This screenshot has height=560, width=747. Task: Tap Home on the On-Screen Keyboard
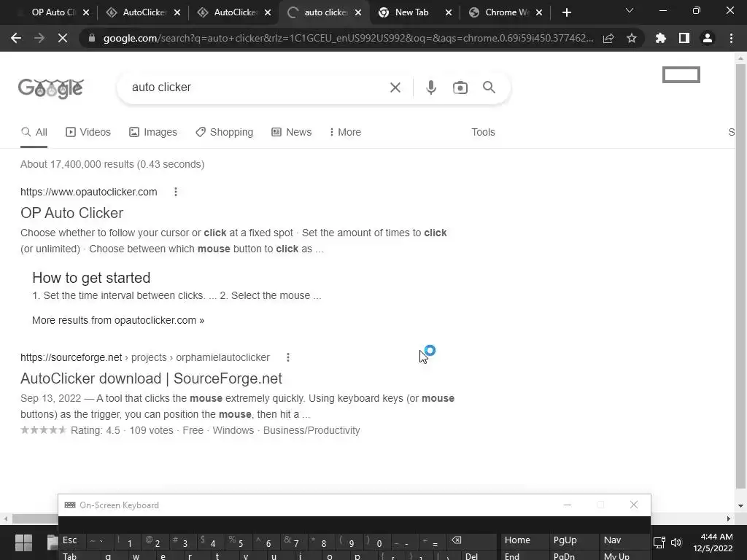[524, 540]
